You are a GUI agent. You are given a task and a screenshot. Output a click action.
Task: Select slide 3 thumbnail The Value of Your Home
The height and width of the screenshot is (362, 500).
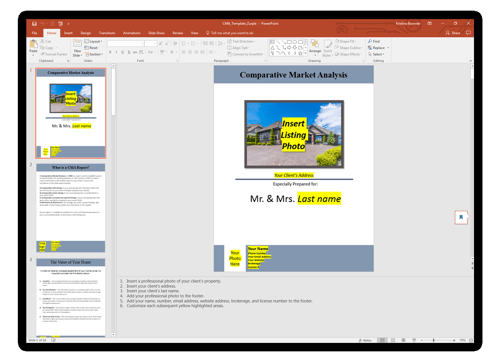click(x=71, y=297)
